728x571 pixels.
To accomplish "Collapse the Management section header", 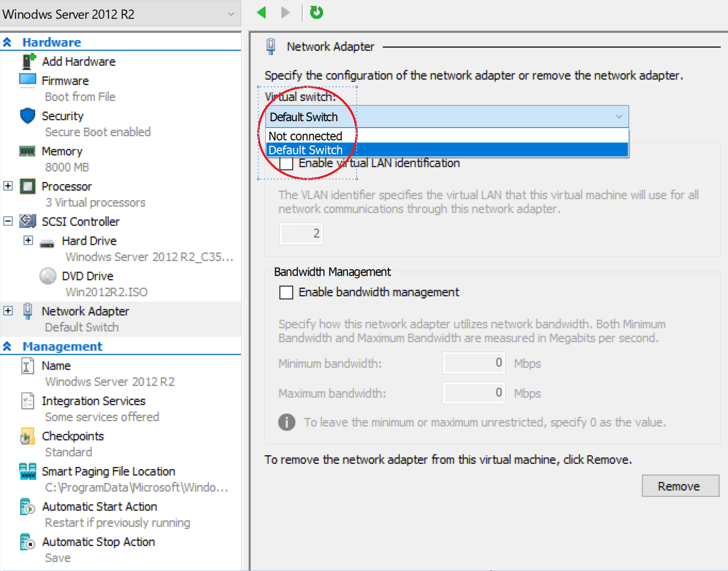I will point(6,346).
